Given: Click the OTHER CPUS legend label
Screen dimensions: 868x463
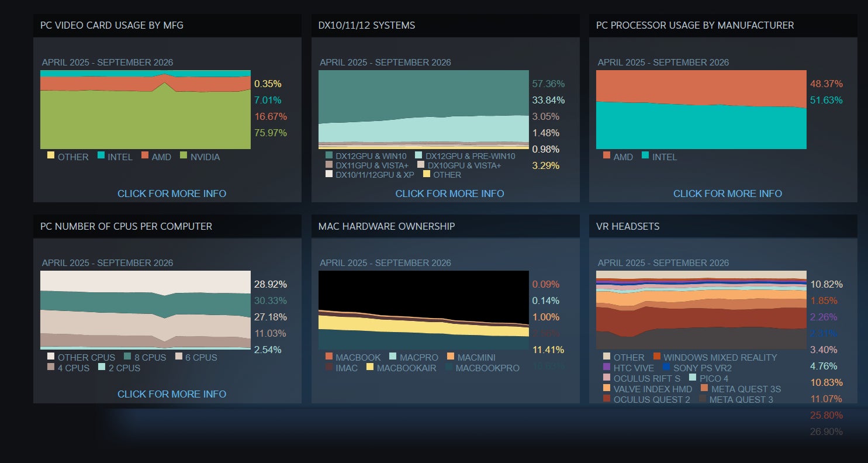Looking at the screenshot, I should click(x=87, y=357).
